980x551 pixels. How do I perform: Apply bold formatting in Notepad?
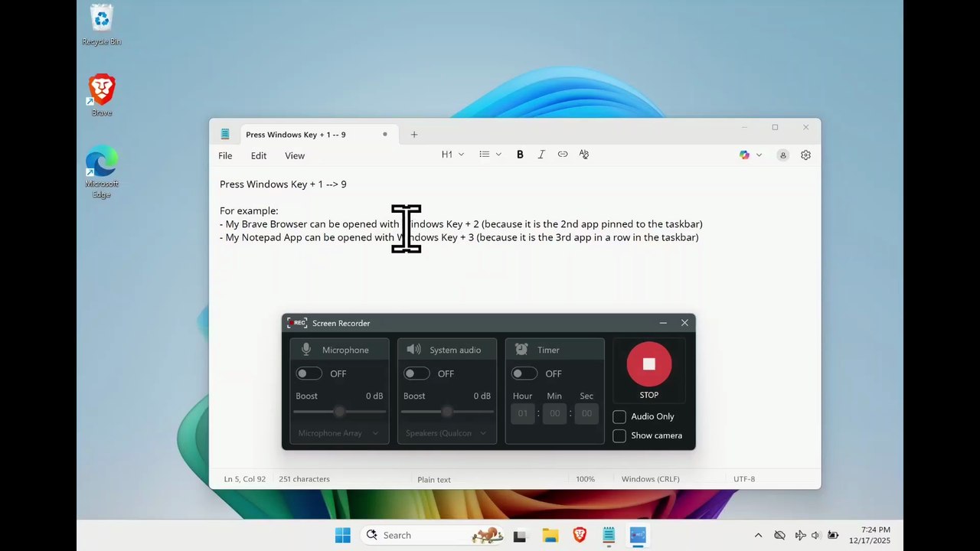tap(520, 155)
